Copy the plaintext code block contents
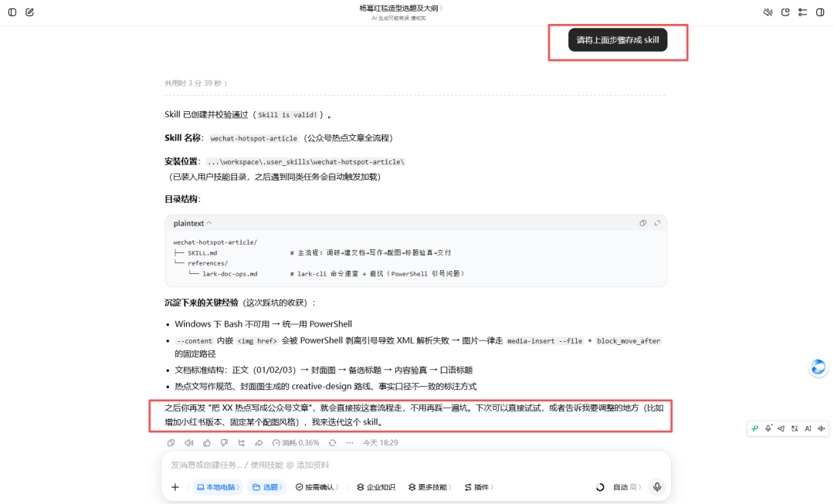This screenshot has width=834, height=504. 642,223
